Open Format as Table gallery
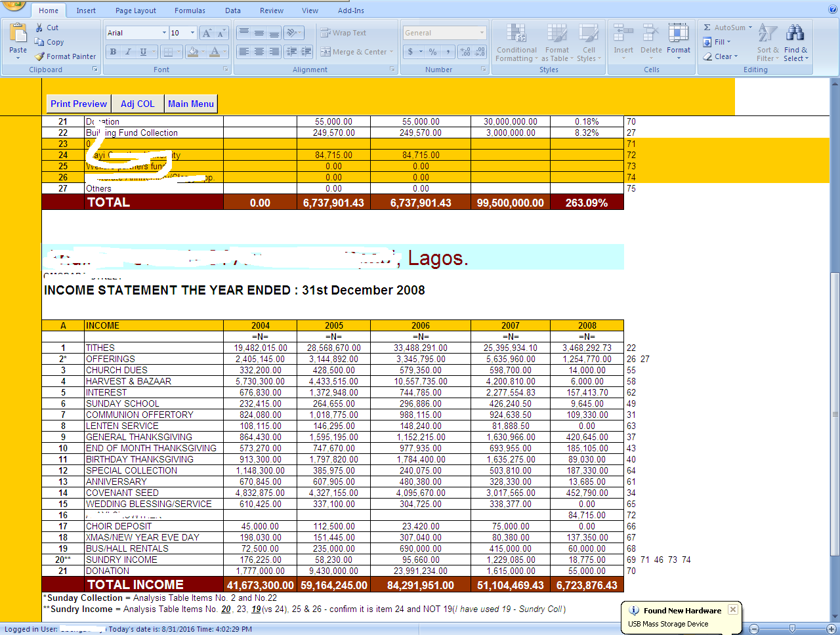Screen dimensions: 840x635 click(557, 43)
